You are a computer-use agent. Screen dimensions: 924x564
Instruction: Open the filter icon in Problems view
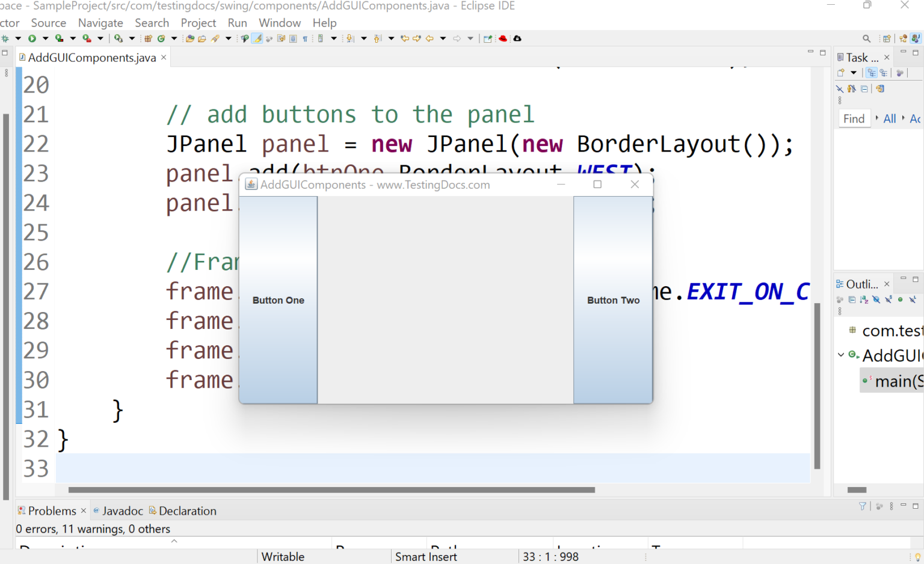862,506
